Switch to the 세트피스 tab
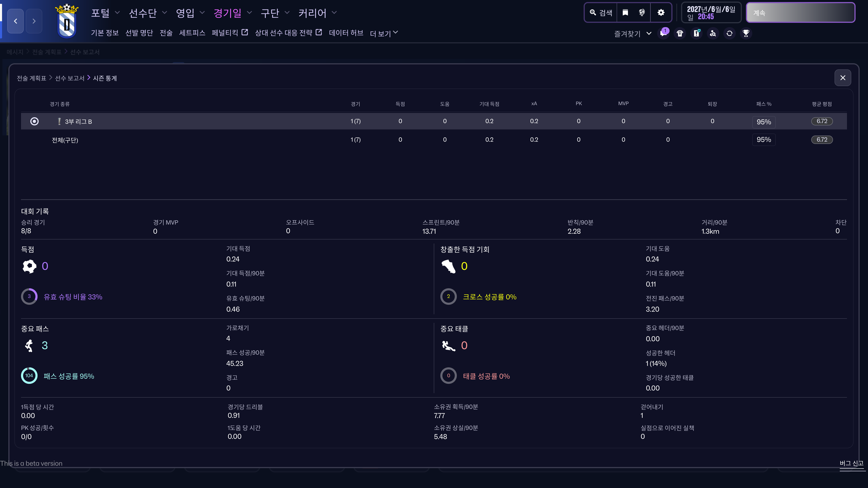The height and width of the screenshot is (488, 868). pos(192,33)
